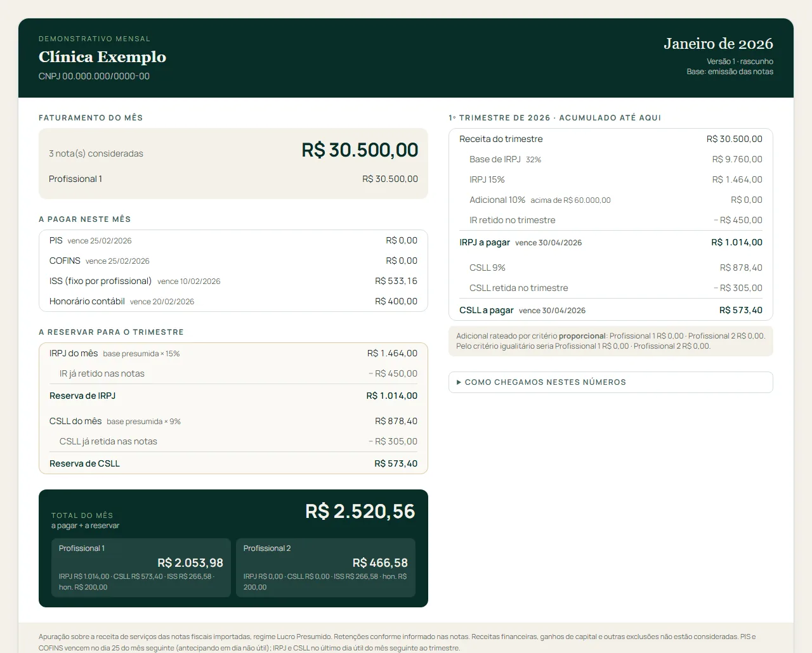
Task: Click the '1º trimestre de 2026' heading
Action: tap(555, 118)
